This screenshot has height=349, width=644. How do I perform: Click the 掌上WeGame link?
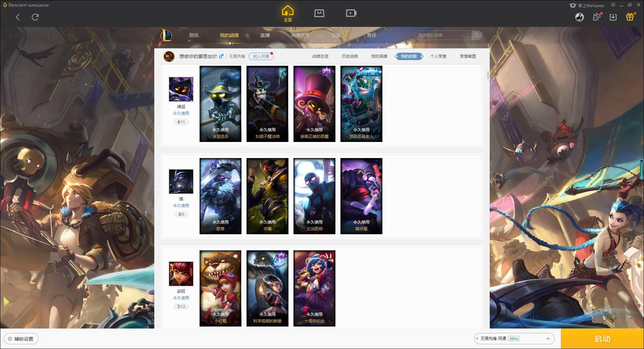[587, 5]
